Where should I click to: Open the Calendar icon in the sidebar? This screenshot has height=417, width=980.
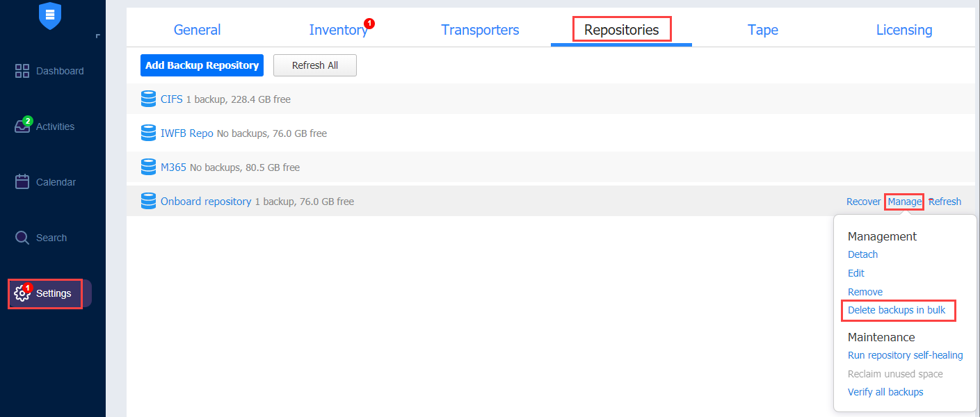click(x=22, y=182)
